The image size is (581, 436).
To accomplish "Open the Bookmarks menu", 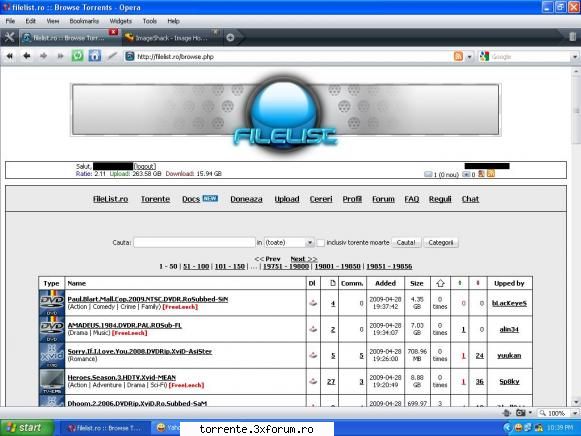I will (84, 21).
